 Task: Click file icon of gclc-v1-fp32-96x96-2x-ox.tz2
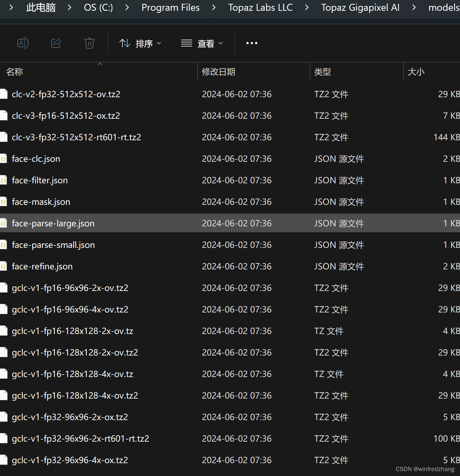(3, 417)
